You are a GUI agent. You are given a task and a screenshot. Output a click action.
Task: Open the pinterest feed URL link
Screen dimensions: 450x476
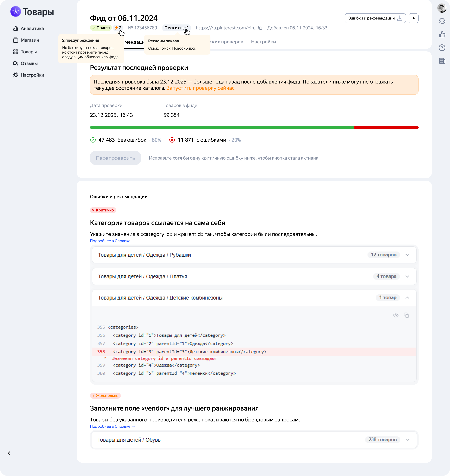[226, 28]
